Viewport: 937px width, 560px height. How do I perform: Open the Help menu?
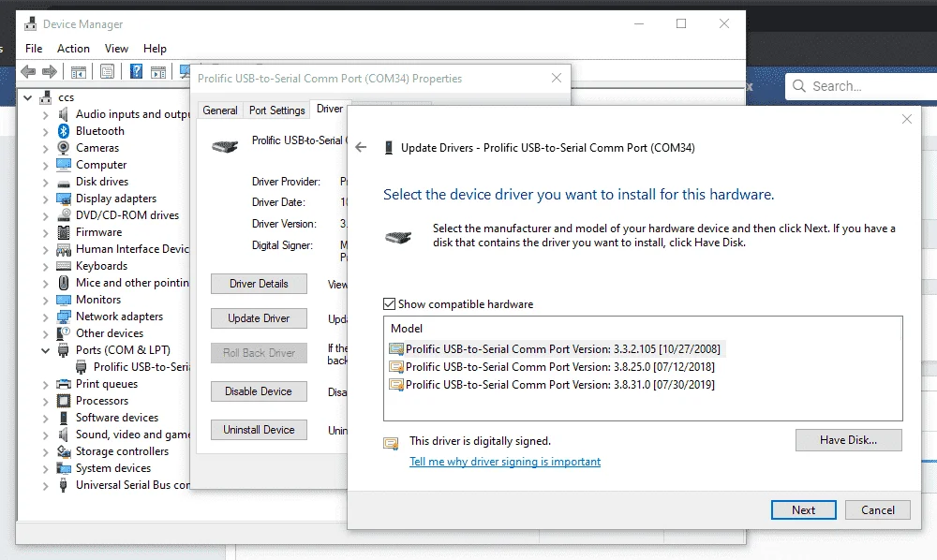tap(155, 49)
